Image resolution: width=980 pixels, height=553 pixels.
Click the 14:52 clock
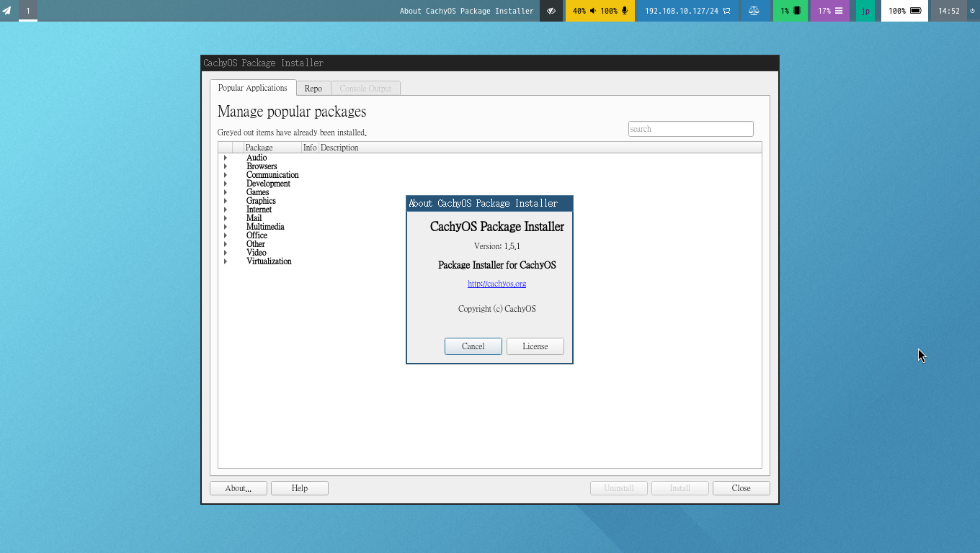949,11
